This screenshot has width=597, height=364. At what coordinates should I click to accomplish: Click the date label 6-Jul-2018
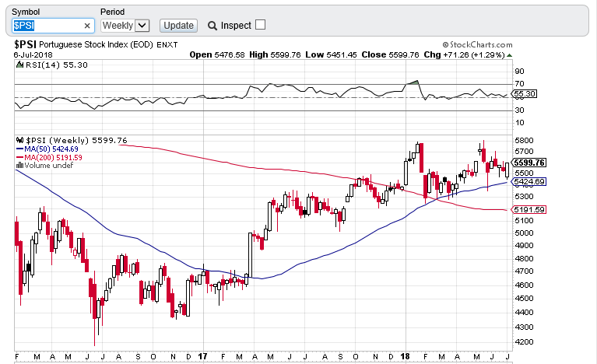pos(33,54)
